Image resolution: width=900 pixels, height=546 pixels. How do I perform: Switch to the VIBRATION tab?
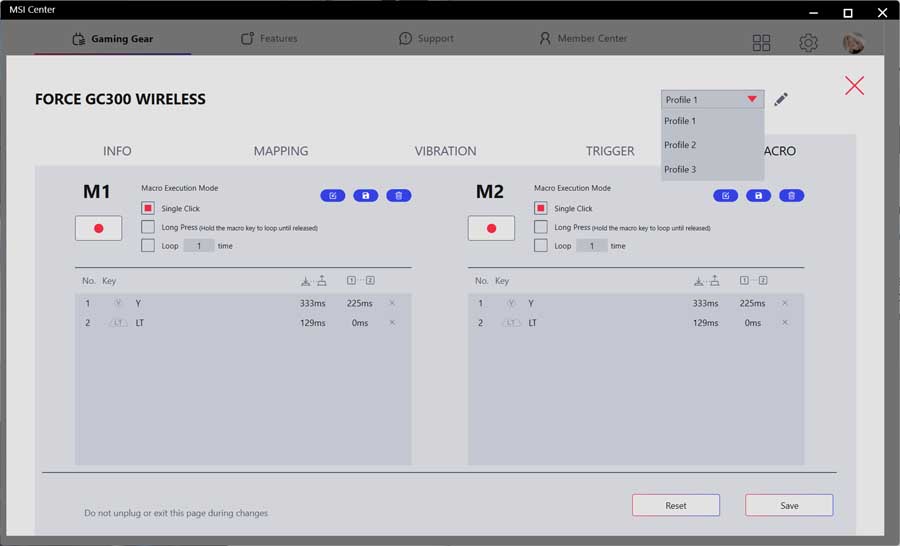pos(445,151)
